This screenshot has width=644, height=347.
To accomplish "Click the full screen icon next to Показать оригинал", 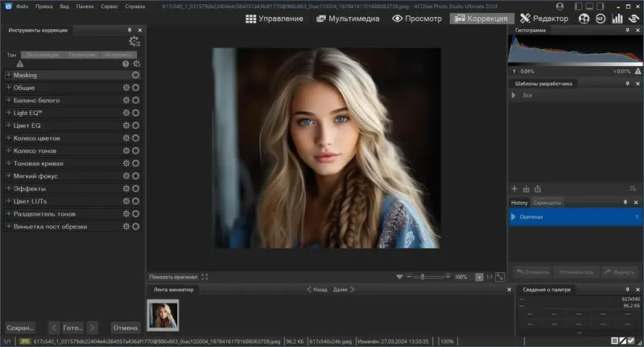I will 204,277.
